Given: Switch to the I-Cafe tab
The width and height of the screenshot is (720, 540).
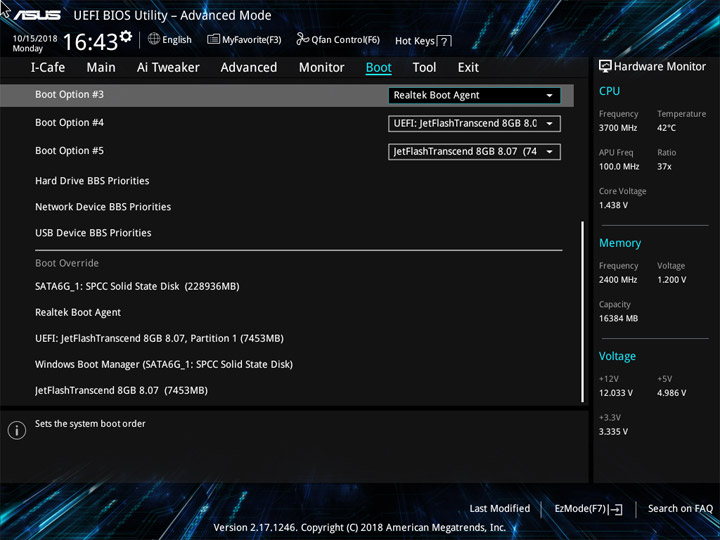Looking at the screenshot, I should pyautogui.click(x=48, y=68).
